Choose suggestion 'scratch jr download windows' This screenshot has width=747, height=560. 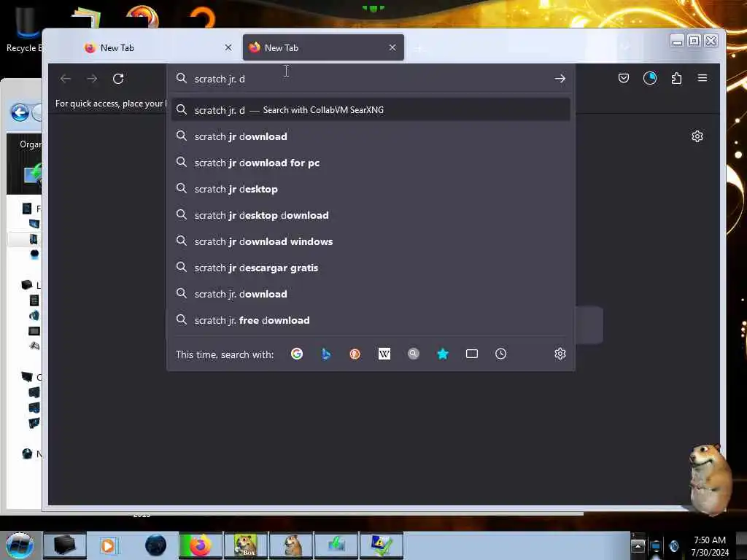(x=371, y=241)
